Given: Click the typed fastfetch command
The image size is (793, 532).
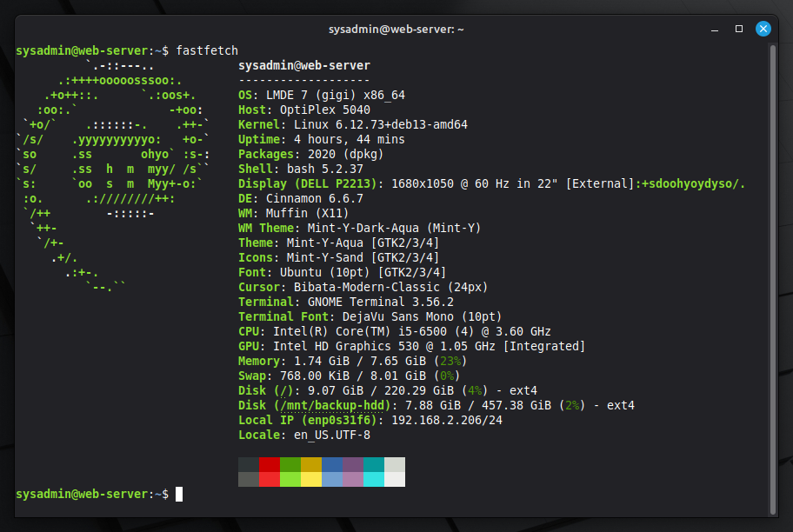Looking at the screenshot, I should tap(207, 50).
